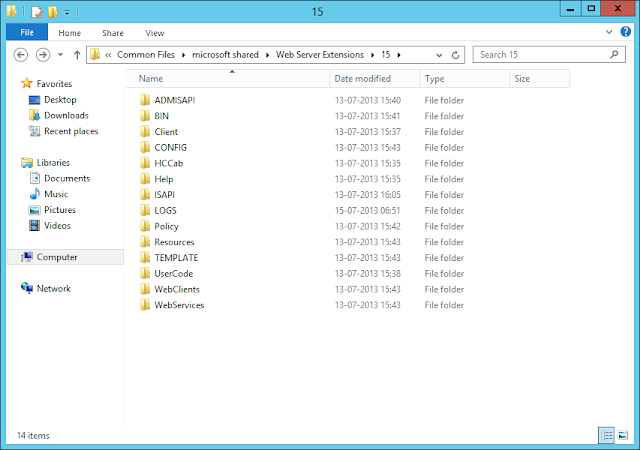The image size is (640, 450).
Task: Open Downloads in the navigation pane
Action: pyautogui.click(x=66, y=116)
